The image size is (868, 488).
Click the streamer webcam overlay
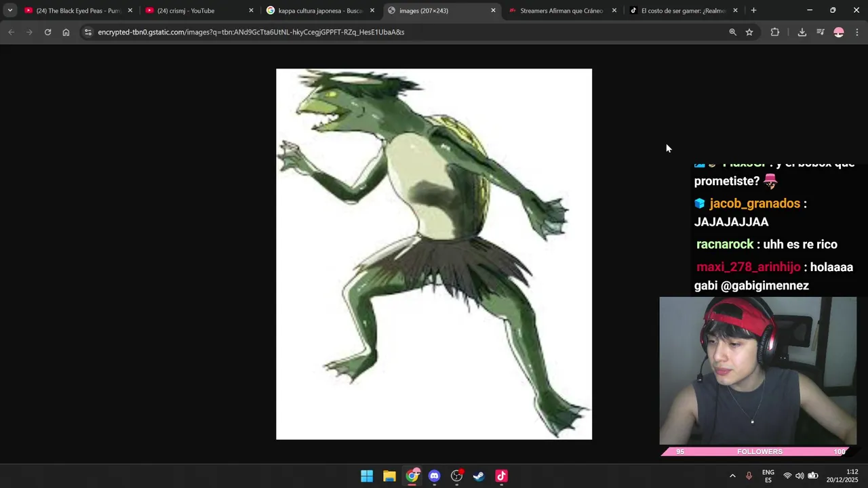tap(758, 371)
